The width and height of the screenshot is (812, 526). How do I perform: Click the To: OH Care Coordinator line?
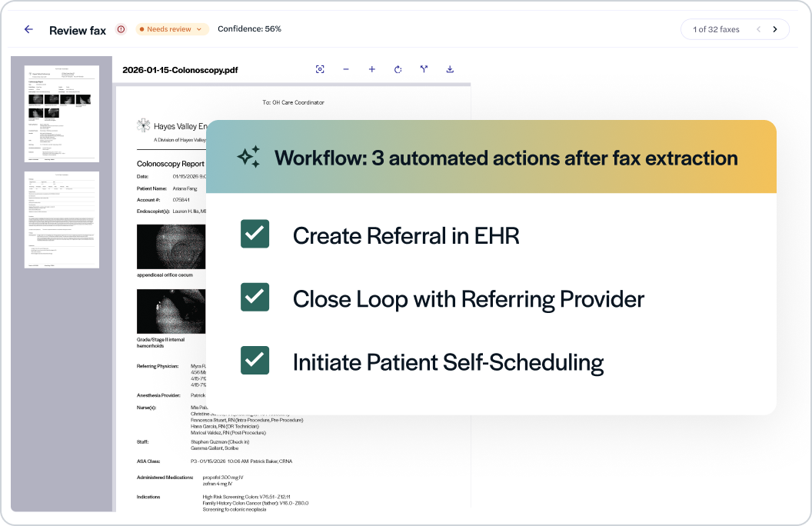(293, 102)
